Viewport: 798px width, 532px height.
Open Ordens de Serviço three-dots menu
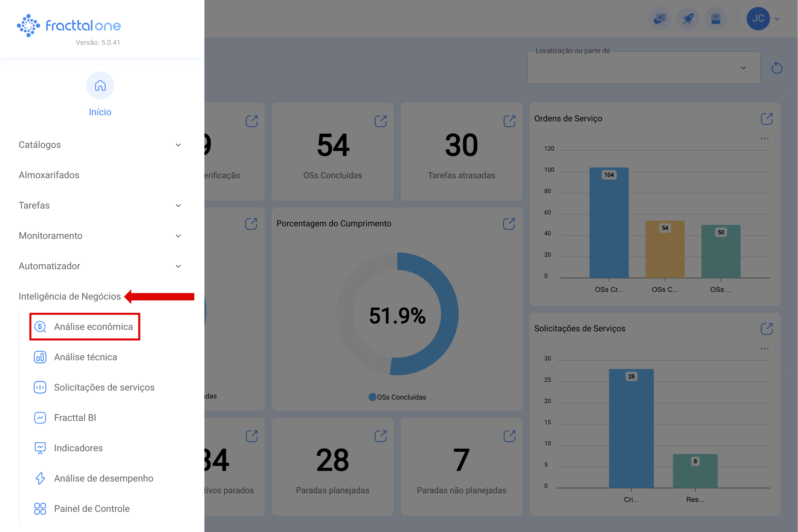tap(765, 139)
